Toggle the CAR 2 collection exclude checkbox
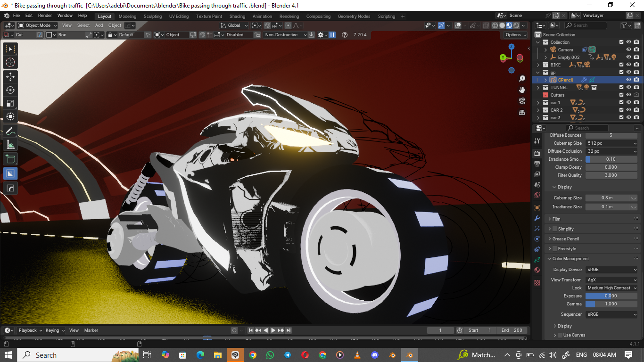The width and height of the screenshot is (644, 362). pos(621,110)
